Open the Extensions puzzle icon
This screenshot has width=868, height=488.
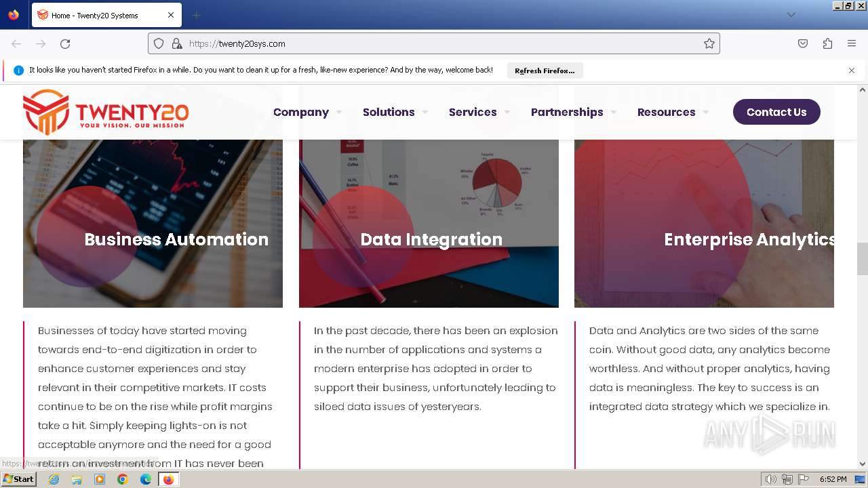point(827,43)
